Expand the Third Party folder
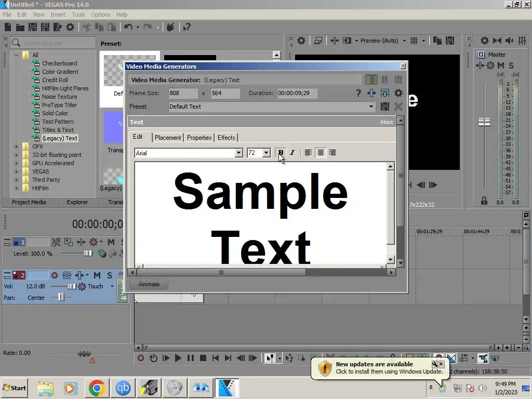Image resolution: width=532 pixels, height=399 pixels. pos(16,180)
